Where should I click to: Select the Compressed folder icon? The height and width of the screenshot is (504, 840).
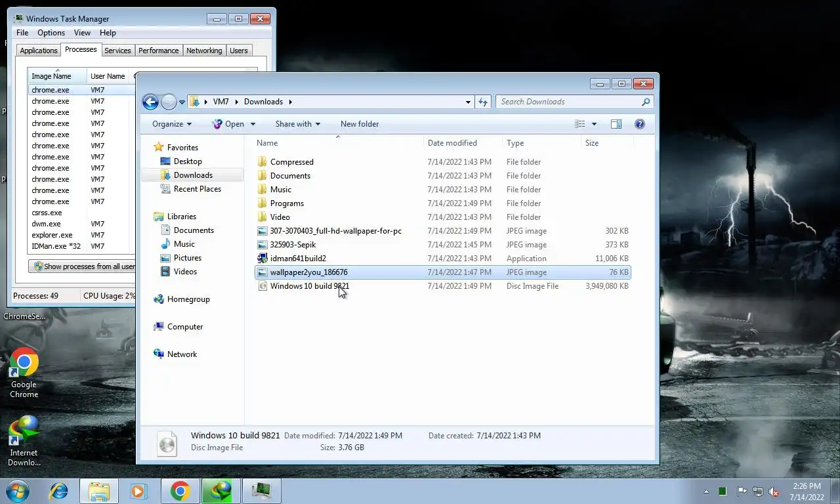(x=262, y=162)
